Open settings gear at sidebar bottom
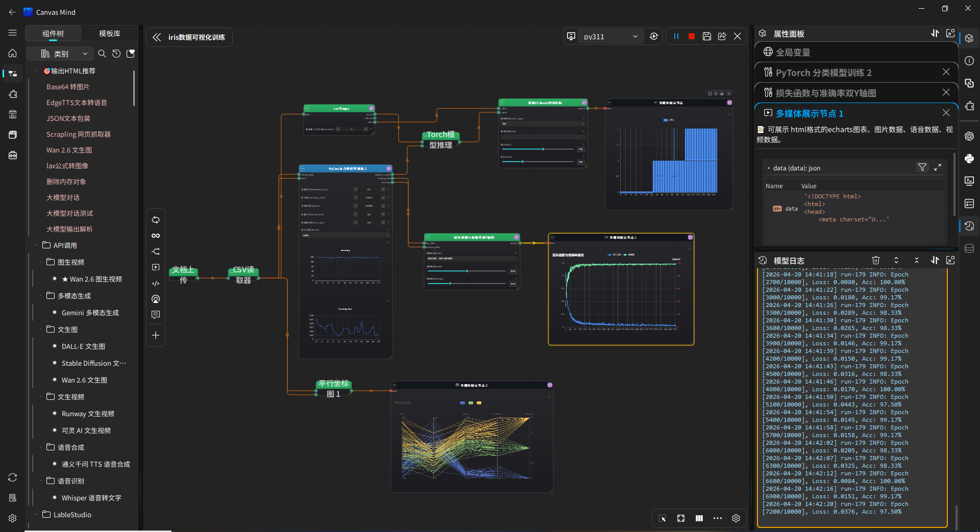Screen dimensions: 980x532 pyautogui.click(x=13, y=518)
